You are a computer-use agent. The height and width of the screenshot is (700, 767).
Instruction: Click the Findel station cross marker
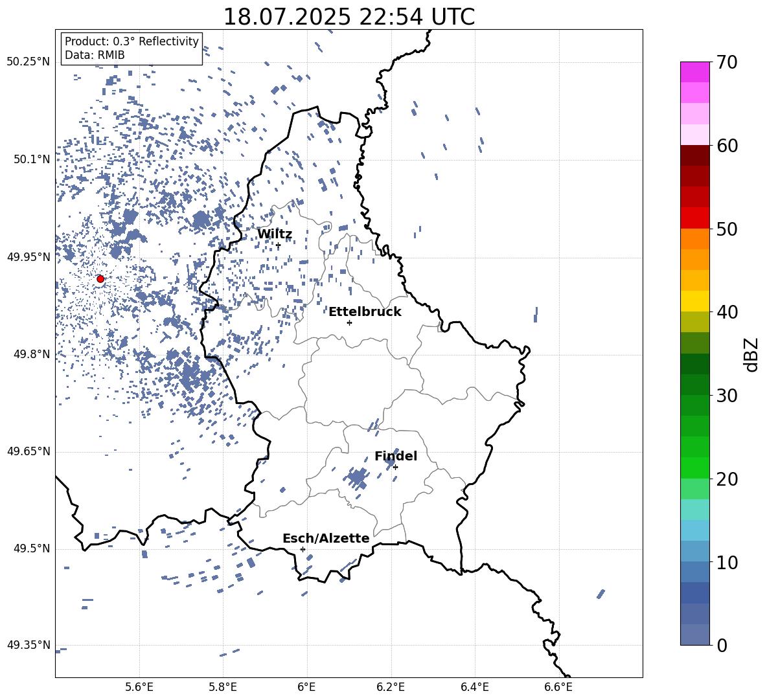point(395,468)
